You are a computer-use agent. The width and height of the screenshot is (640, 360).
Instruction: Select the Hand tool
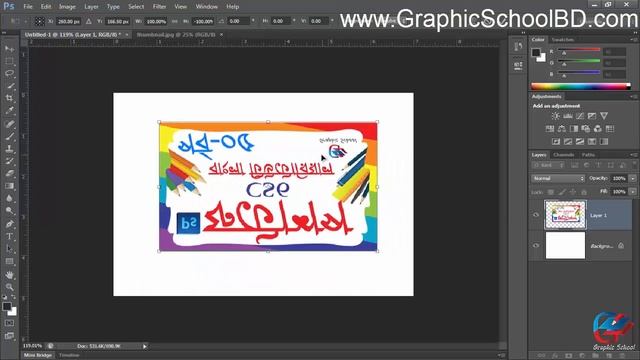9,275
